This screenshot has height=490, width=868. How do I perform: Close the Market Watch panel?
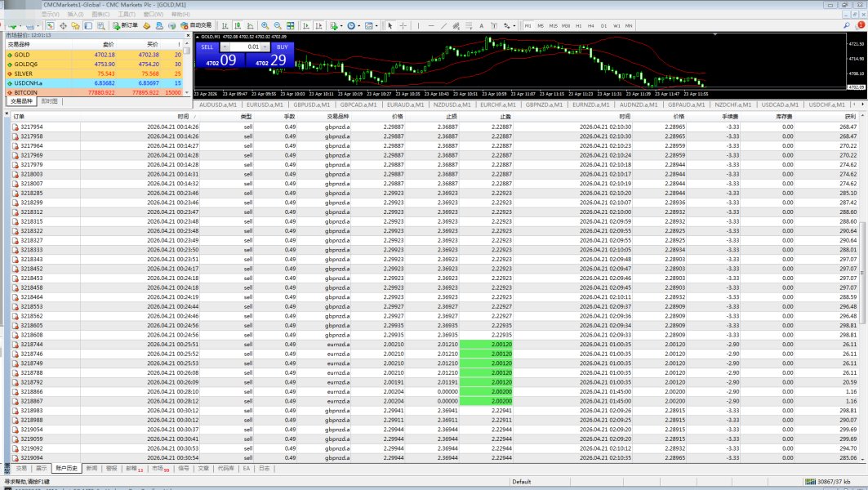click(188, 35)
